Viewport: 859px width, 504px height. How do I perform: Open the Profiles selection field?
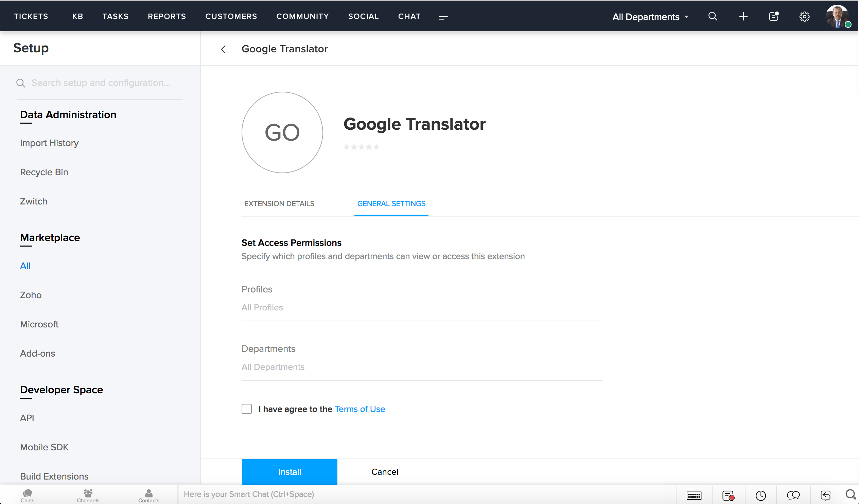coord(421,308)
